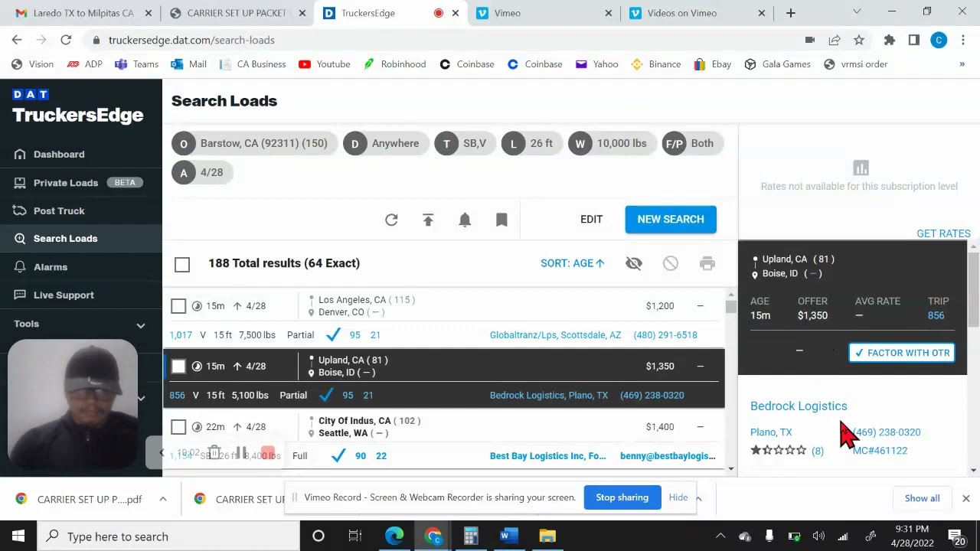This screenshot has height=551, width=980.
Task: Click Best Bay Logistics Inc company link
Action: pos(547,456)
